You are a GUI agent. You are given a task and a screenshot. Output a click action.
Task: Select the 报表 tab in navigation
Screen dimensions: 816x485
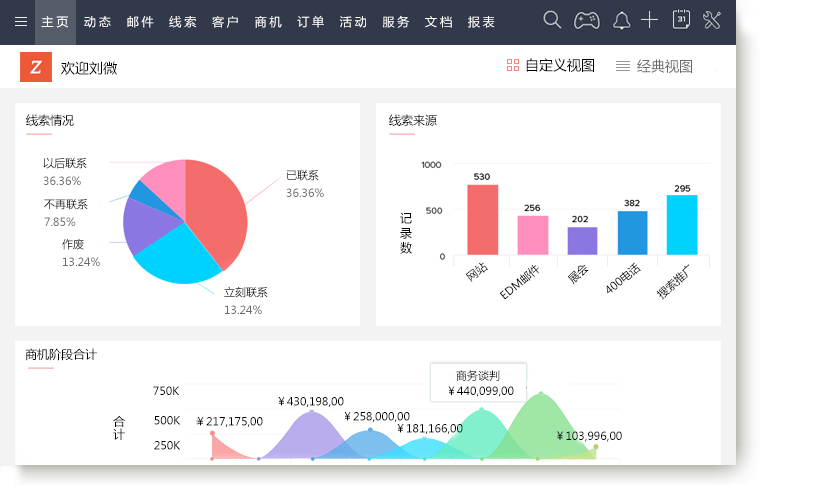(x=481, y=21)
